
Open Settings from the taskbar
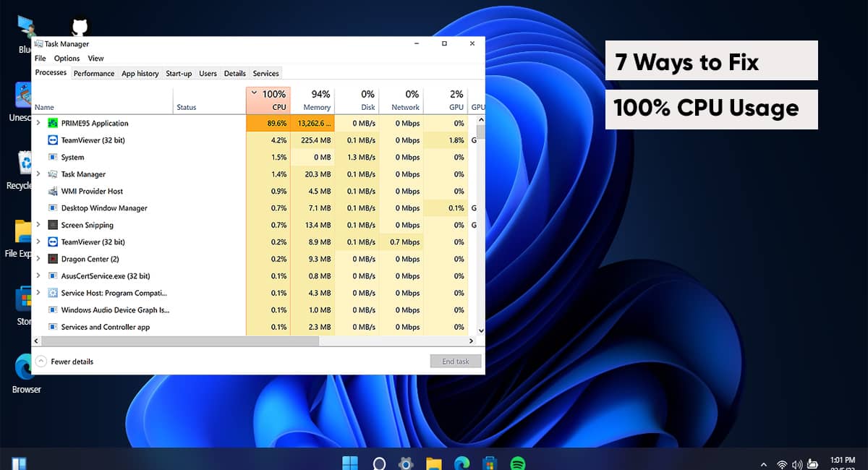(x=407, y=463)
